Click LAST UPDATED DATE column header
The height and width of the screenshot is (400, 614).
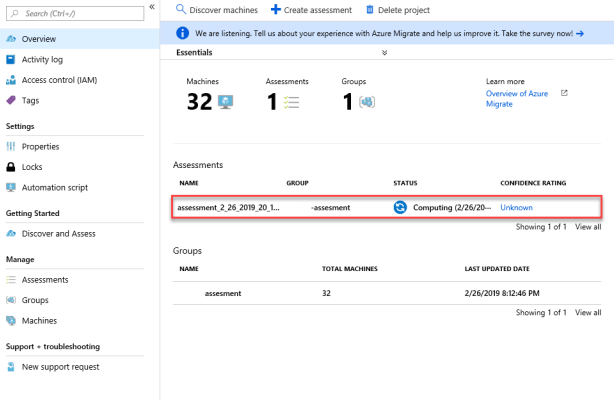pyautogui.click(x=497, y=269)
